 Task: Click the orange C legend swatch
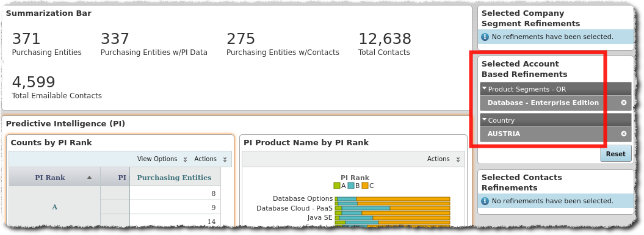[x=365, y=186]
